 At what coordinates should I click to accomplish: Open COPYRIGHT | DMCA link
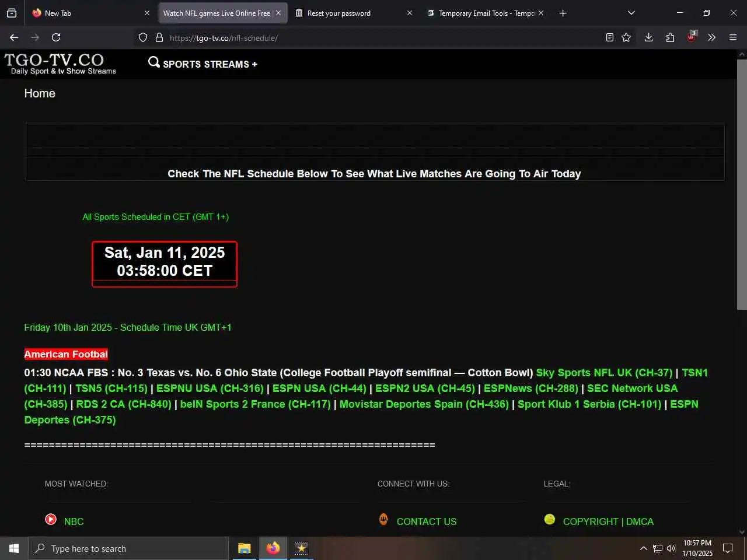coord(608,521)
